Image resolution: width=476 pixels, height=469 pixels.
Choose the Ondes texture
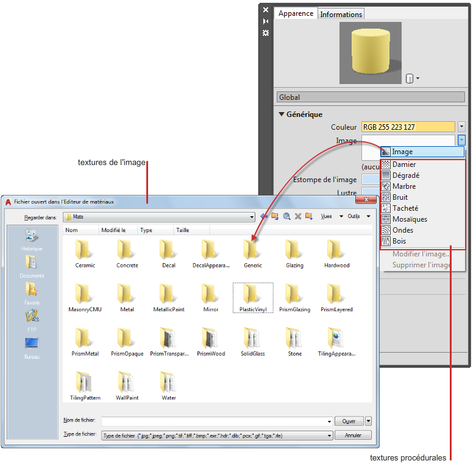(422, 230)
